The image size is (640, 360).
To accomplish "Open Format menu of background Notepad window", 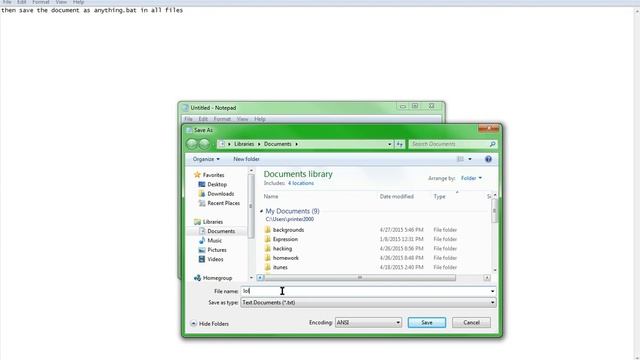I will tap(40, 2).
